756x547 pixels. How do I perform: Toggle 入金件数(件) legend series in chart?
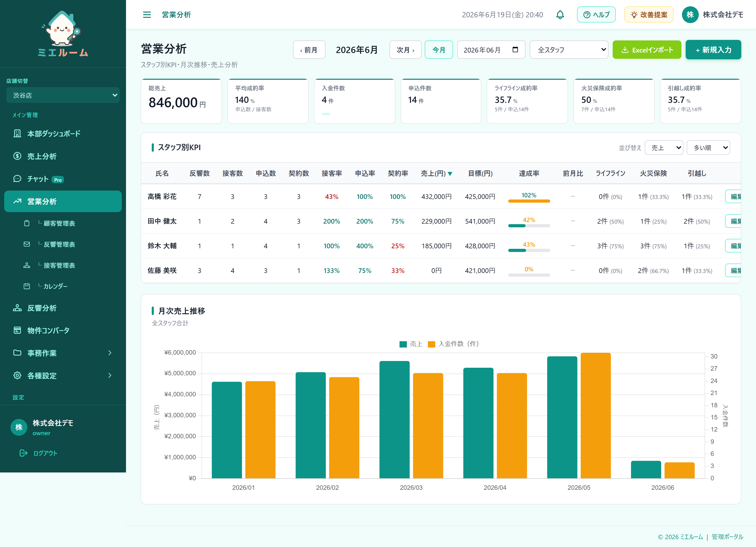click(453, 344)
